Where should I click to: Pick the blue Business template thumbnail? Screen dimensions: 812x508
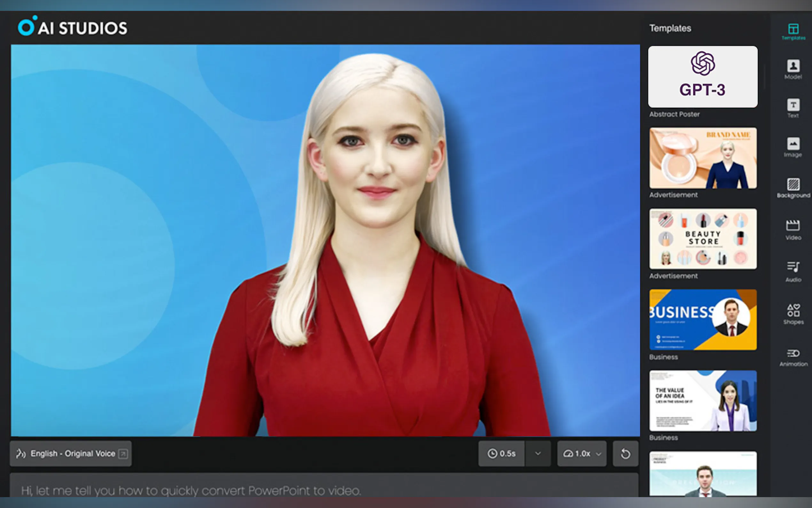pyautogui.click(x=703, y=320)
